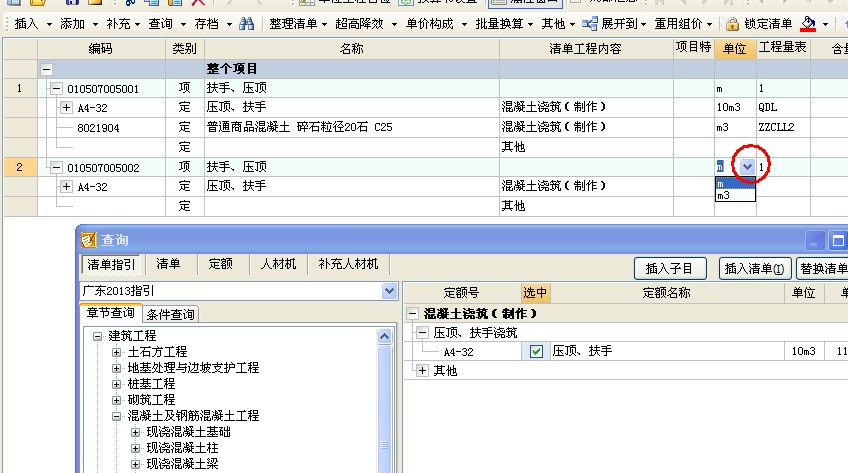This screenshot has width=848, height=473.
Task: Open the 添加 toolbar menu
Action: pyautogui.click(x=79, y=24)
